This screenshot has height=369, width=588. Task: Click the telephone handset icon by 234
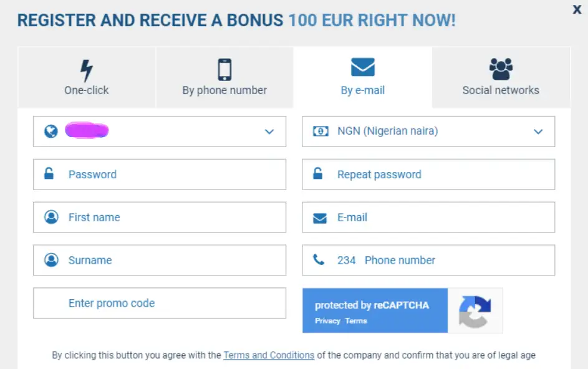[x=319, y=259]
